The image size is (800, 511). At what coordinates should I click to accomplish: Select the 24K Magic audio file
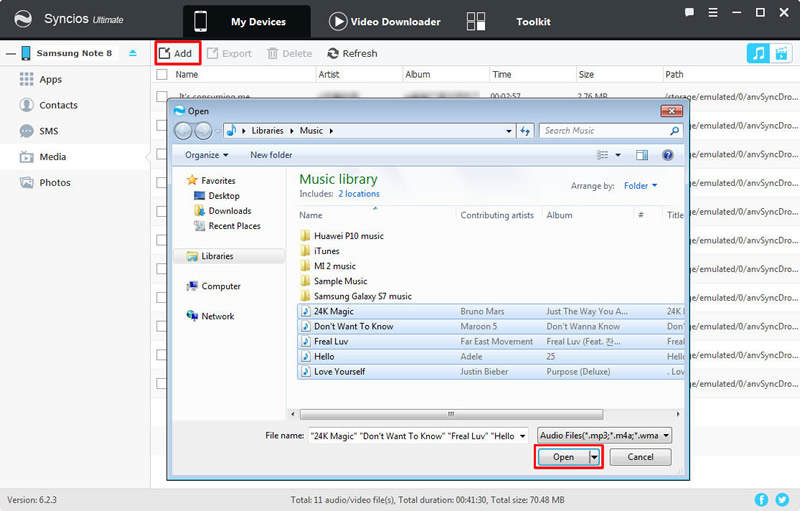(x=490, y=311)
